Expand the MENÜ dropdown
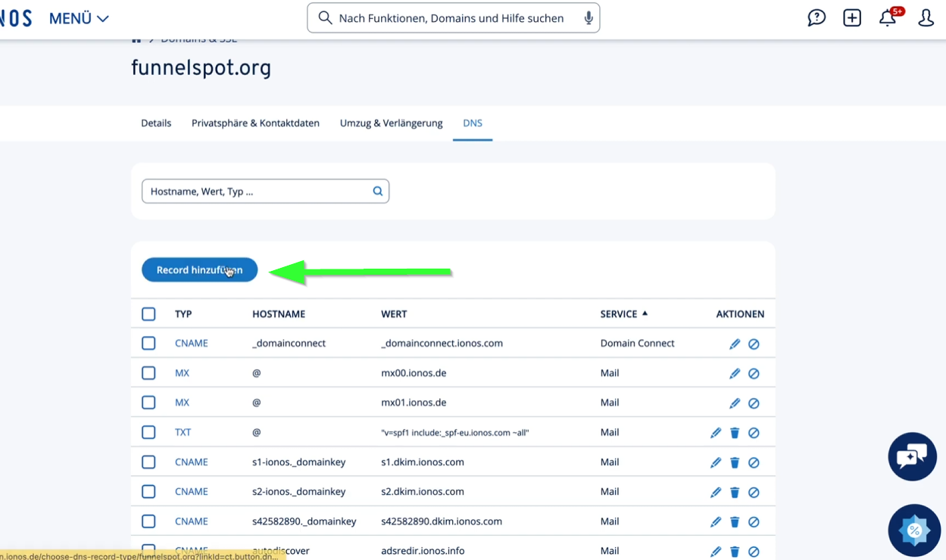Screen dimensions: 946x560 79,19
